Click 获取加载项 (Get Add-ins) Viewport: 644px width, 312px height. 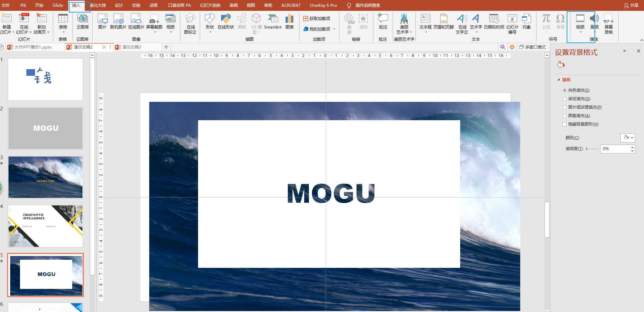pos(317,19)
